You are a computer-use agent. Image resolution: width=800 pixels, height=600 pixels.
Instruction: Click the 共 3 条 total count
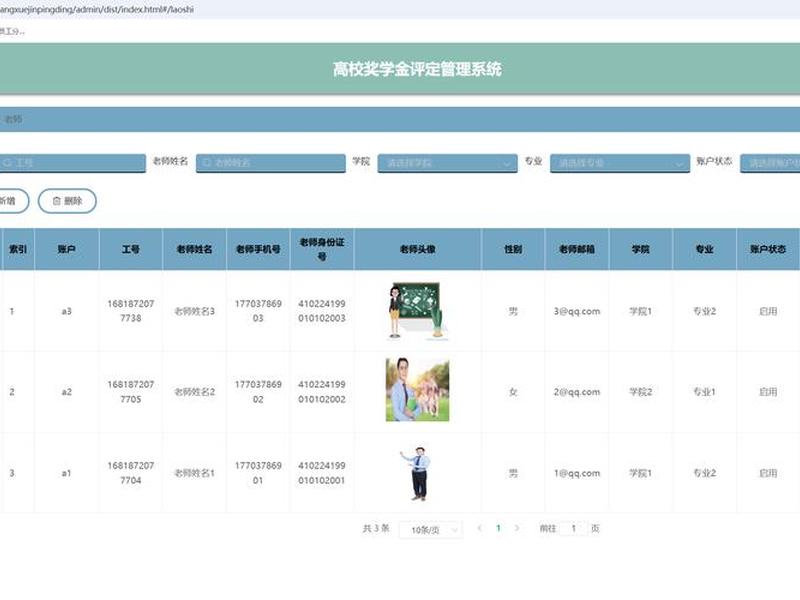pos(376,529)
